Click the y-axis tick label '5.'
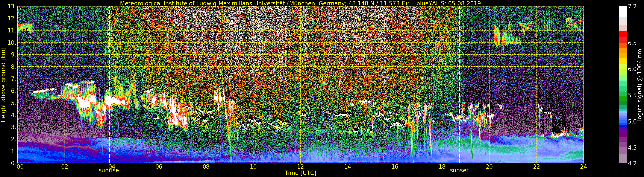This screenshot has height=177, width=644. point(13,103)
